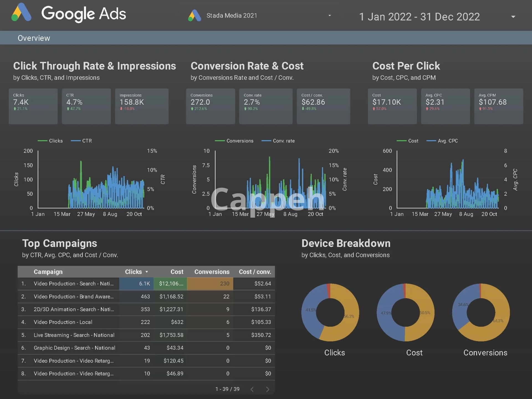Image resolution: width=532 pixels, height=399 pixels.
Task: Sort table by Cost / conv. header
Action: 255,272
